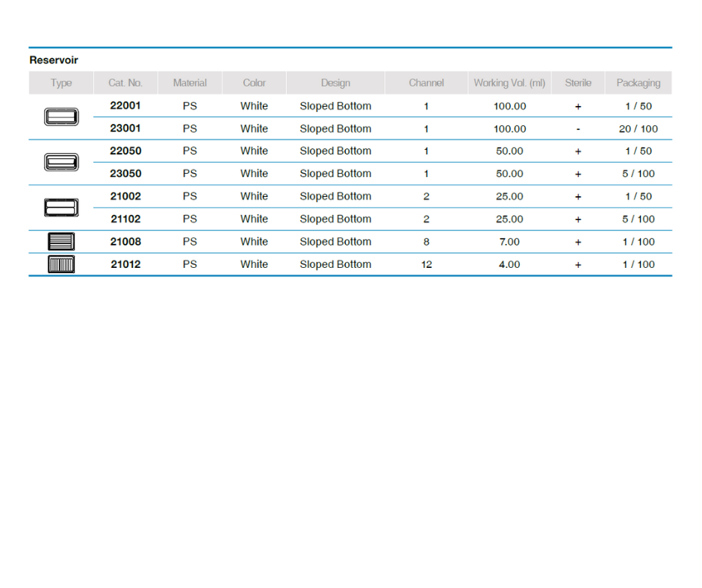Select catalog number 22001

pos(125,106)
